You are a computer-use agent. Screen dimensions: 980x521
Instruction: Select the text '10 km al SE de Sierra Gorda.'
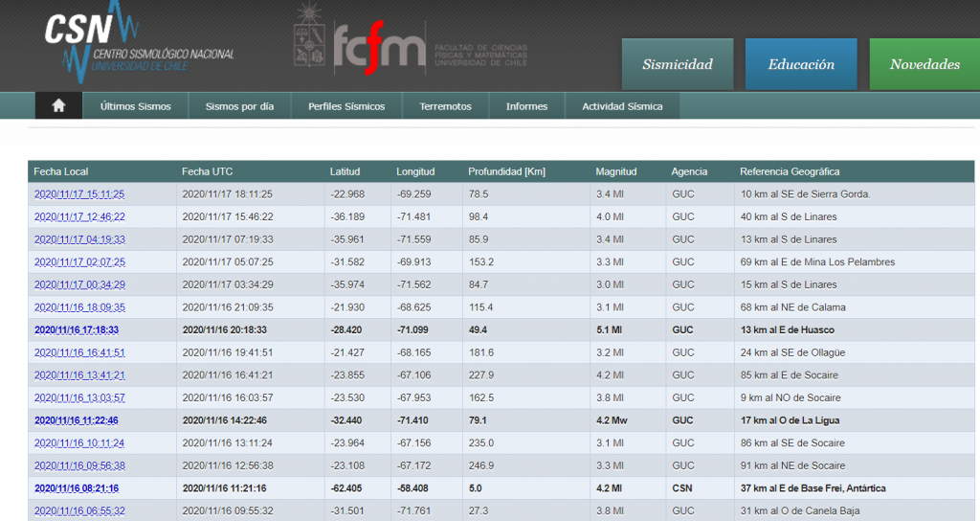[806, 194]
